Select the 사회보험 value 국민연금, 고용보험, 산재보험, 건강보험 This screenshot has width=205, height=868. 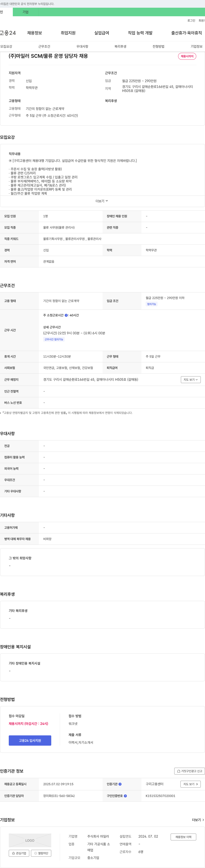(x=68, y=368)
